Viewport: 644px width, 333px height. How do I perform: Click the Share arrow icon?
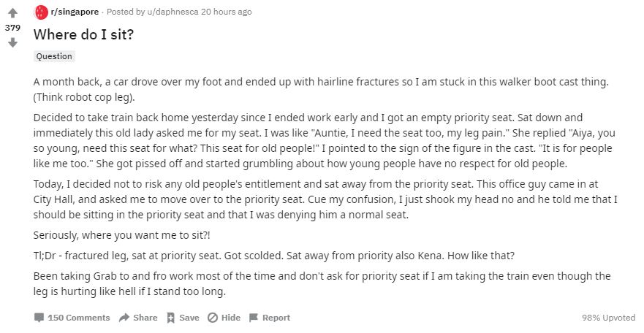124,318
